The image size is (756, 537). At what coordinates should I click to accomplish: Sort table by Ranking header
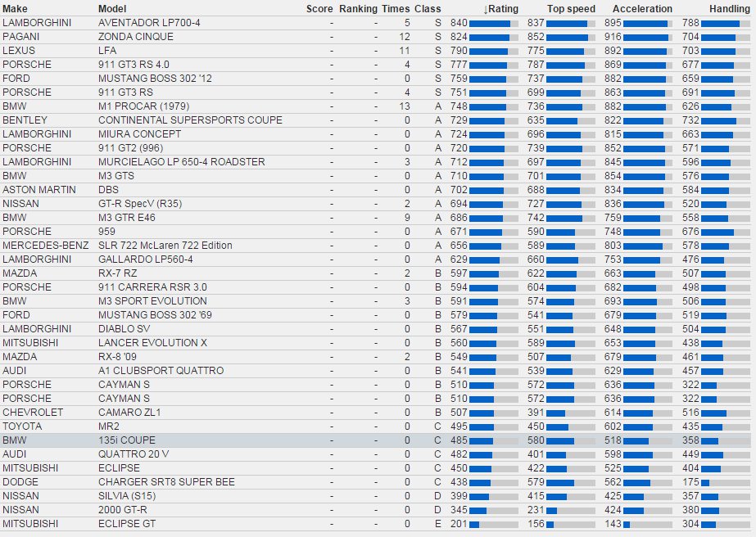358,9
